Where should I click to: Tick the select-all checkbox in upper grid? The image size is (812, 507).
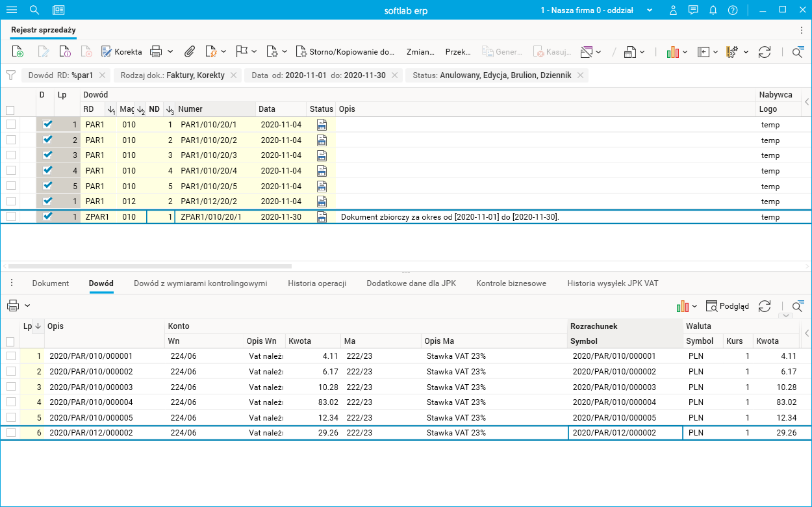point(10,110)
